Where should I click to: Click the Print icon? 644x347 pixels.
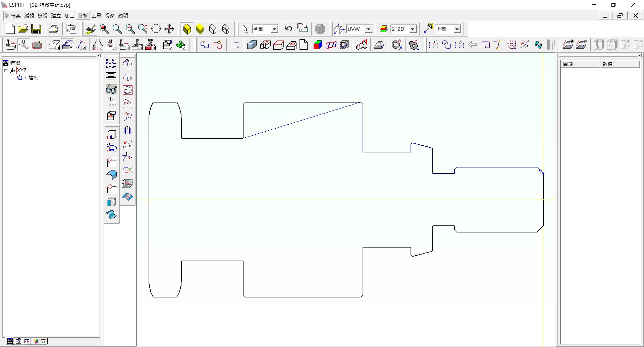tap(54, 29)
